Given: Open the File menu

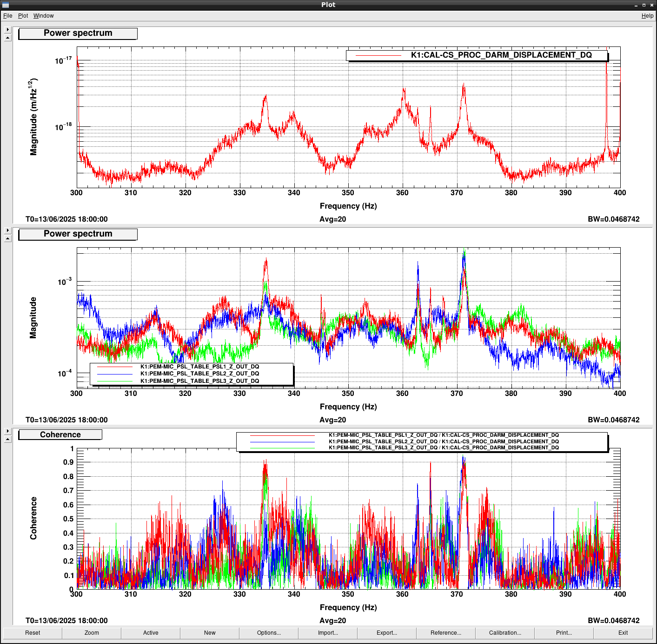Looking at the screenshot, I should point(8,16).
